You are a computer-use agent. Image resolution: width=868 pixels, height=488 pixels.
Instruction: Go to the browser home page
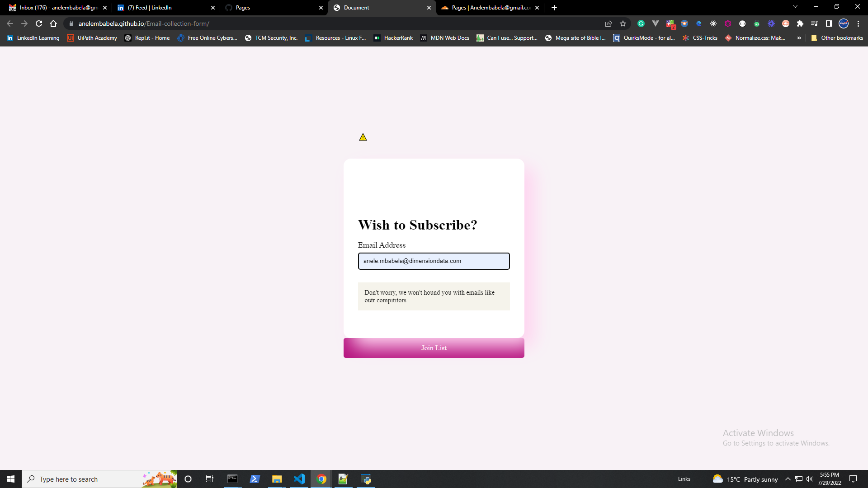pyautogui.click(x=53, y=23)
